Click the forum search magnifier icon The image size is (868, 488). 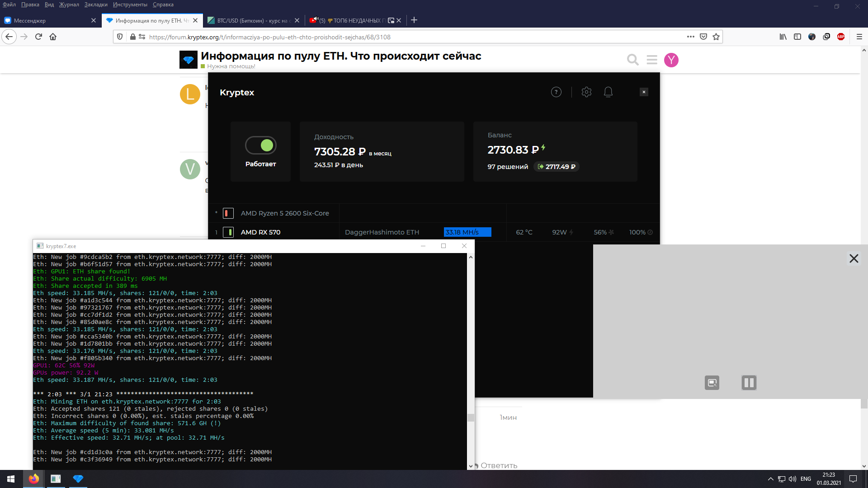click(x=633, y=60)
